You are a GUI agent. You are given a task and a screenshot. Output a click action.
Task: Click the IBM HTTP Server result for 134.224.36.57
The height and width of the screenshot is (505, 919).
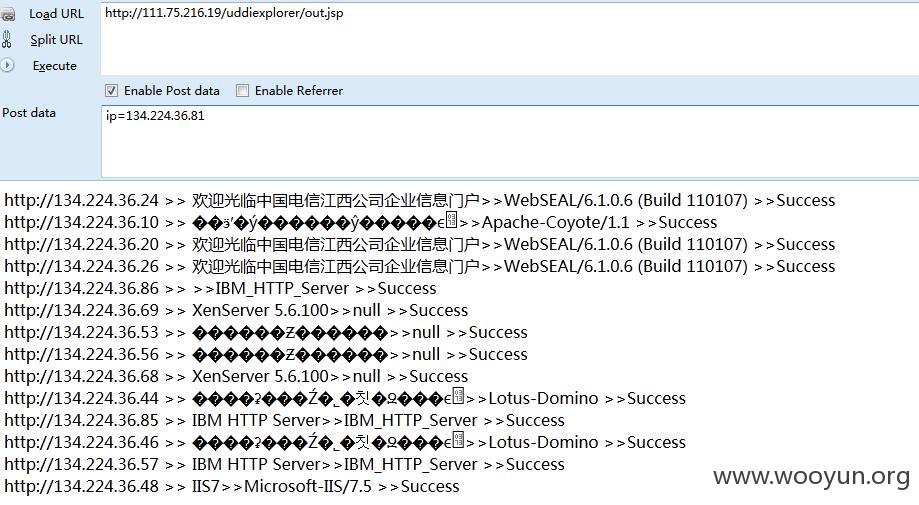coord(284,464)
